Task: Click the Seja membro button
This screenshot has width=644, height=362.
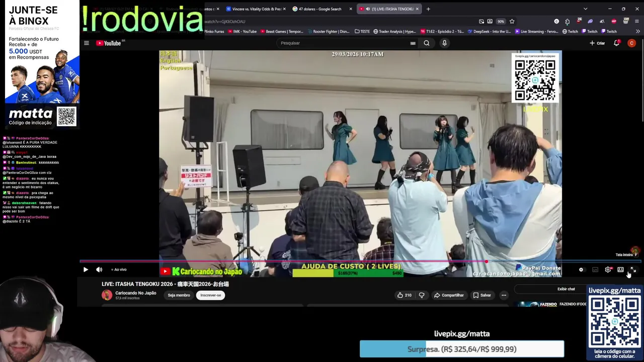Action: (x=179, y=295)
